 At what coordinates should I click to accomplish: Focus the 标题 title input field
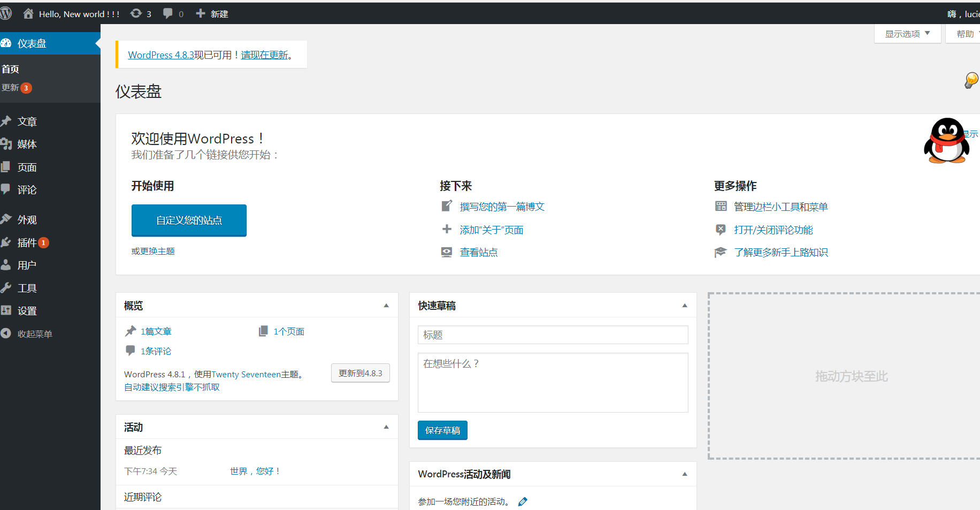point(553,335)
